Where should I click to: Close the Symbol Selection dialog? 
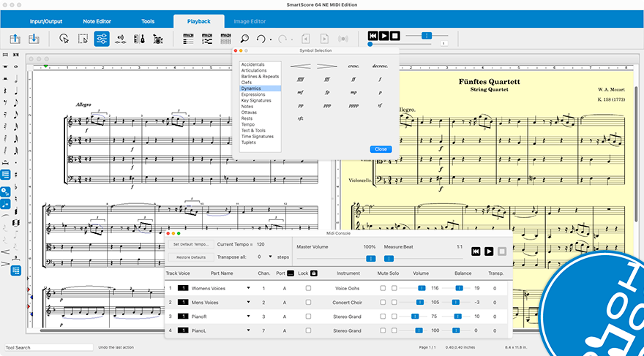point(381,149)
